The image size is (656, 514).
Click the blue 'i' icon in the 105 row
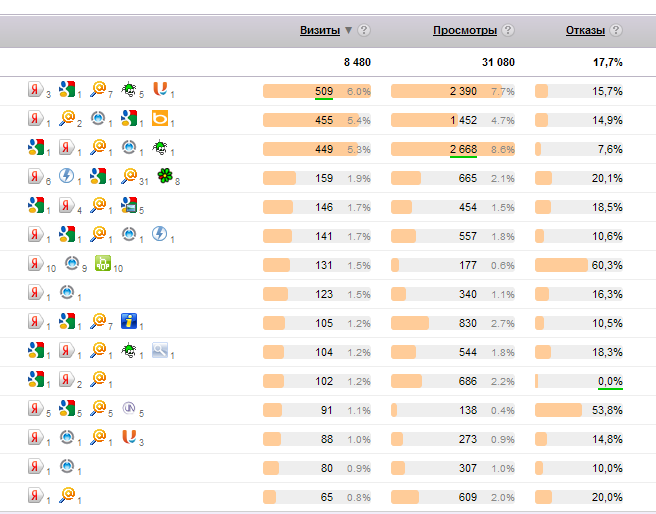129,321
